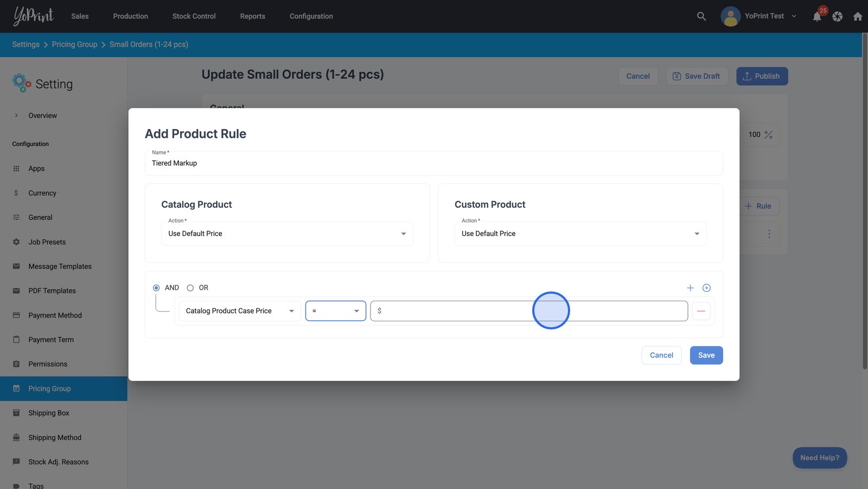Click the search magnifier icon
The image size is (868, 489).
pyautogui.click(x=701, y=16)
